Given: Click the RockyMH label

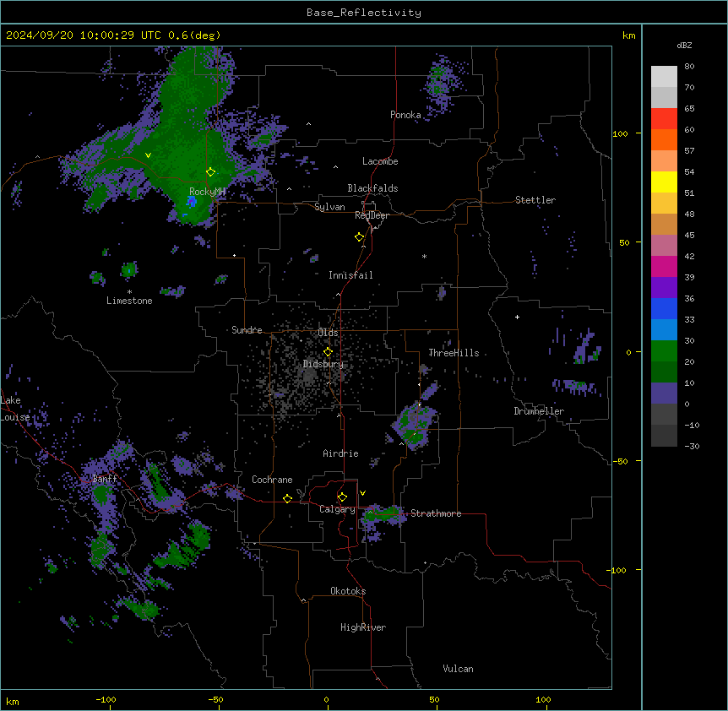Looking at the screenshot, I should (207, 192).
